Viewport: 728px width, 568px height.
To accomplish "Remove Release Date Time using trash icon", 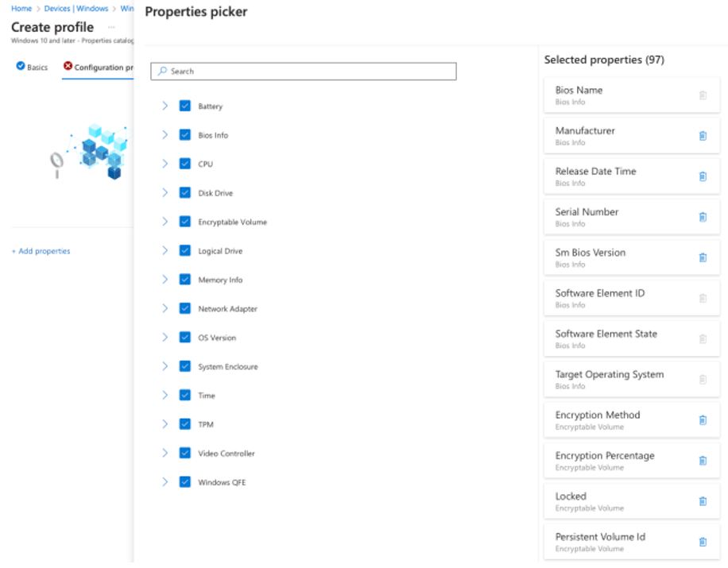I will coord(703,176).
